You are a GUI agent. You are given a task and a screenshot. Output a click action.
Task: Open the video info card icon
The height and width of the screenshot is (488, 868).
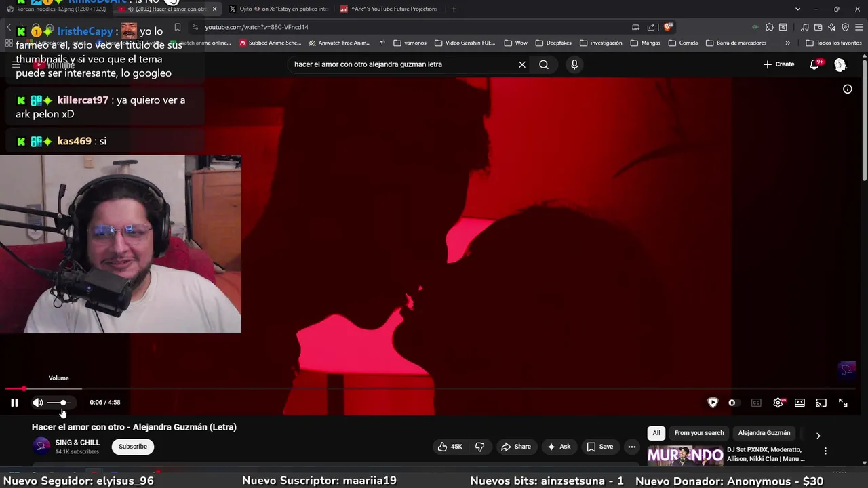(x=848, y=89)
